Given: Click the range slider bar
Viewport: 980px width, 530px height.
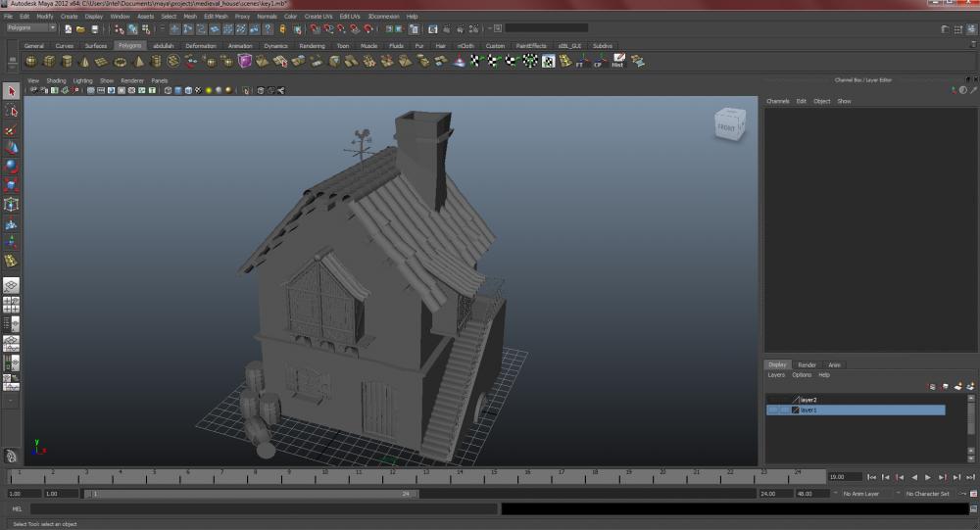Looking at the screenshot, I should (250, 494).
